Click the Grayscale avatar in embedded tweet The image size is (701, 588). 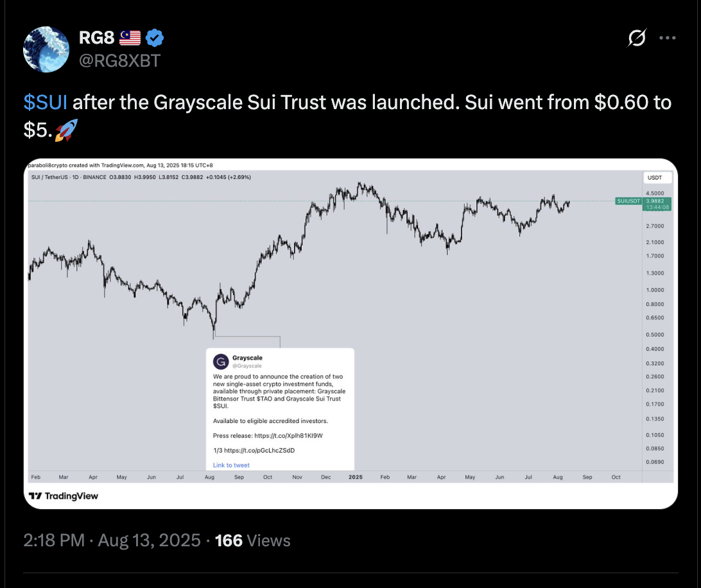coord(221,361)
